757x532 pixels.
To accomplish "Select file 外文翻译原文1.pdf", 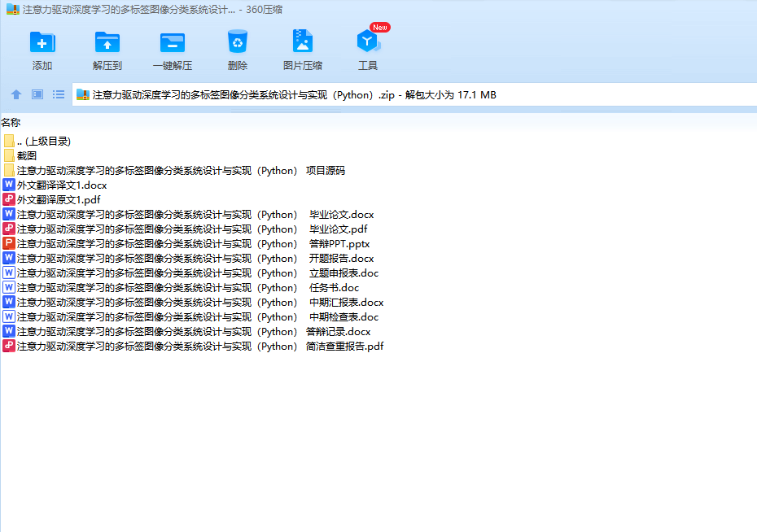I will point(51,199).
